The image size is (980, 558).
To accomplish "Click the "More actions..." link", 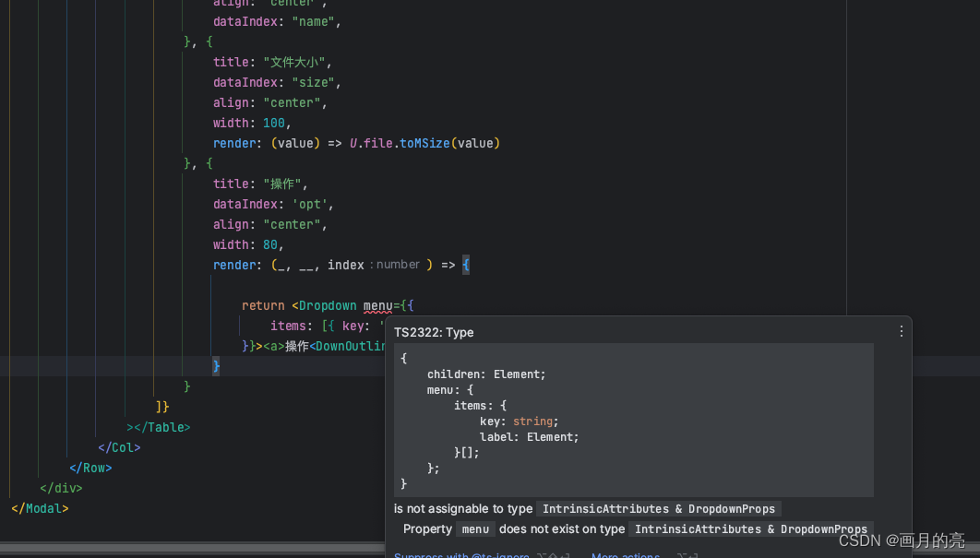I will click(626, 555).
